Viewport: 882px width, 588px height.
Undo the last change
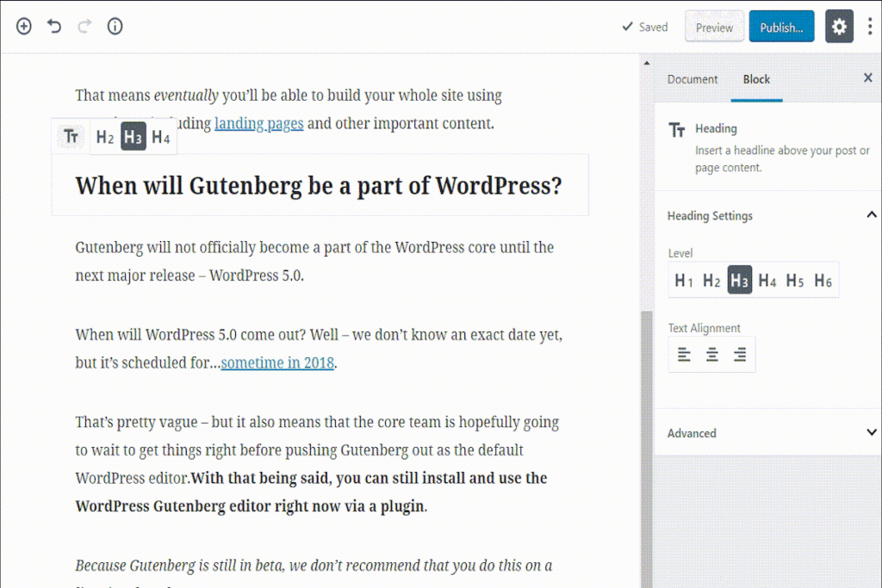[54, 26]
